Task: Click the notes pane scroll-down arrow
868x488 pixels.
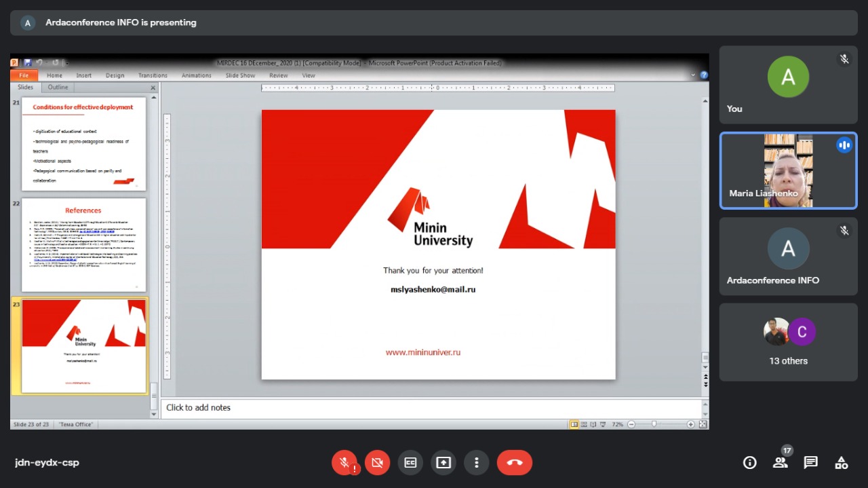Action: [705, 413]
